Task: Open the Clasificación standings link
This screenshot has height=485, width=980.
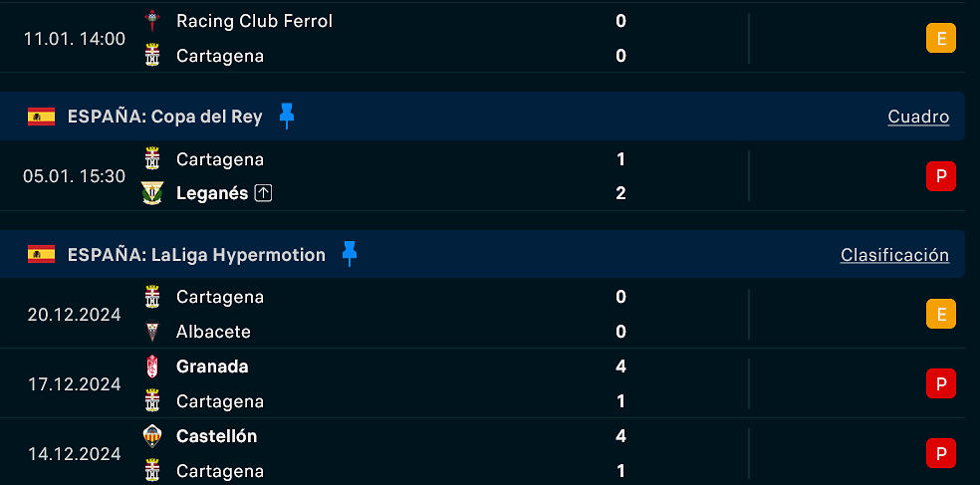Action: click(894, 255)
